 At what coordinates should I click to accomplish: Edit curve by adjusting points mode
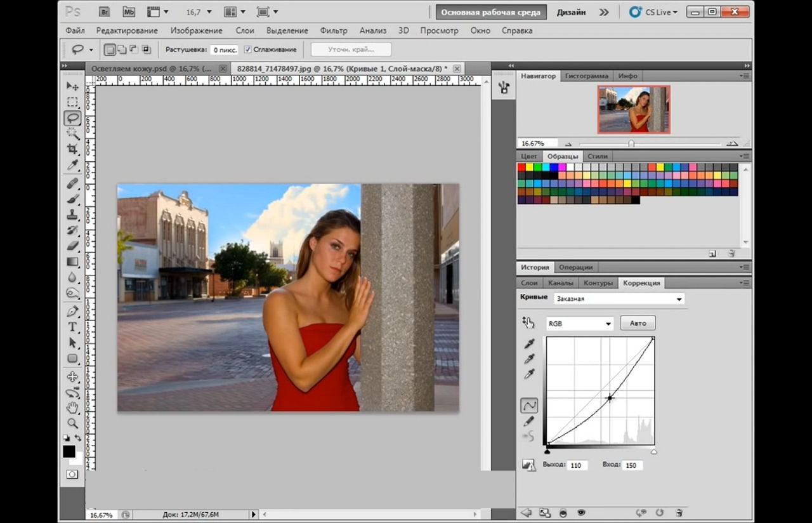coord(528,405)
